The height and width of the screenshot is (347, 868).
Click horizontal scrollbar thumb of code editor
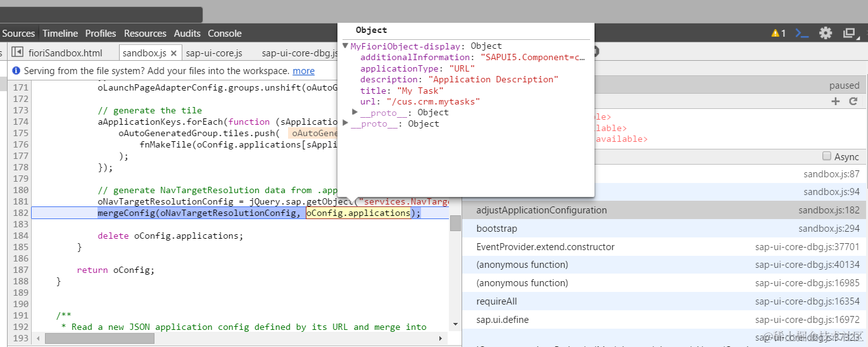(x=99, y=339)
